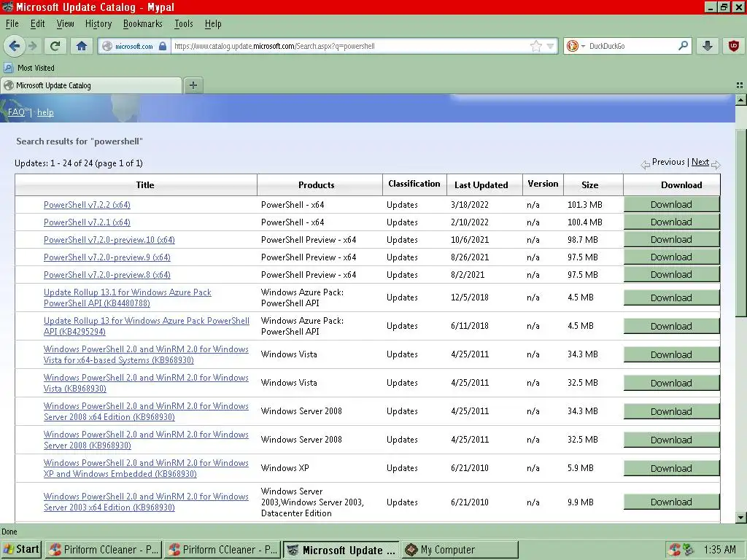Select the Microsoft Update Catalog tab
Image resolution: width=747 pixels, height=560 pixels.
point(91,85)
